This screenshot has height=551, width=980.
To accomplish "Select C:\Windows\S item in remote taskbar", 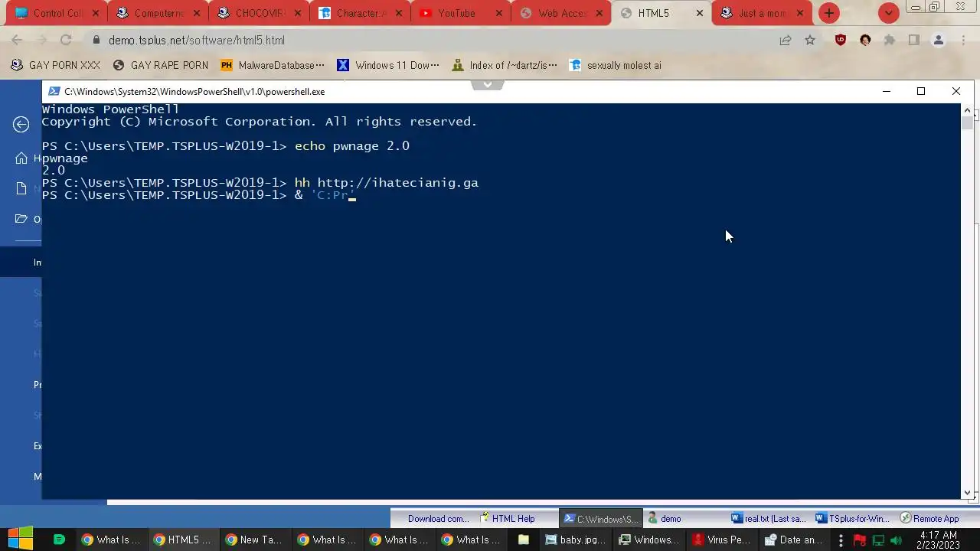I will pos(601,518).
